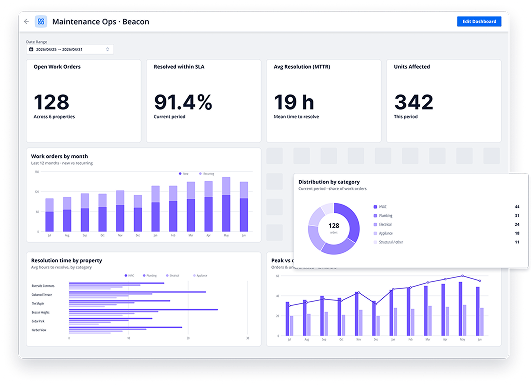
Task: Click the Resolved within SLA card title
Action: tap(179, 67)
